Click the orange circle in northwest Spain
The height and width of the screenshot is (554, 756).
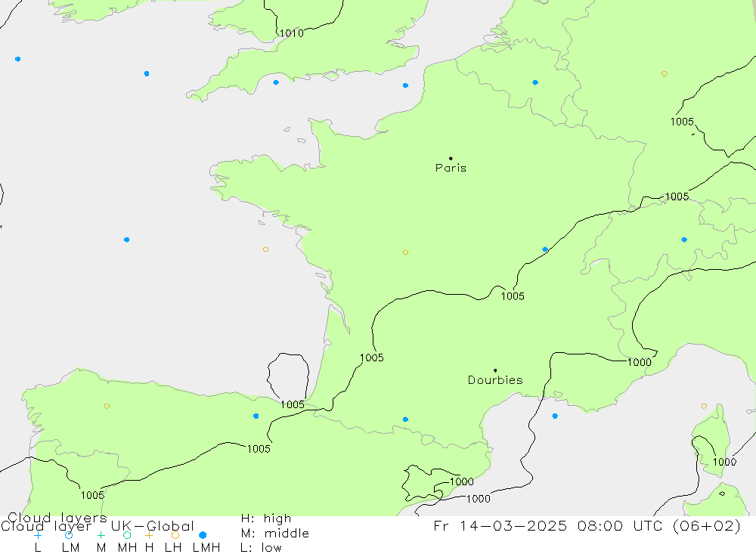tap(107, 406)
